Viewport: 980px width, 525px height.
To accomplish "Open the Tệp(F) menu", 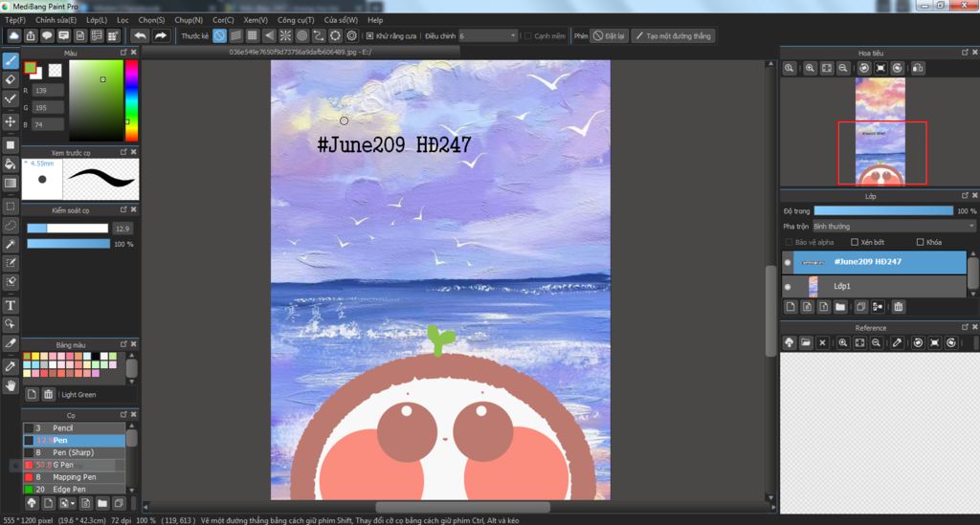I will click(x=15, y=20).
